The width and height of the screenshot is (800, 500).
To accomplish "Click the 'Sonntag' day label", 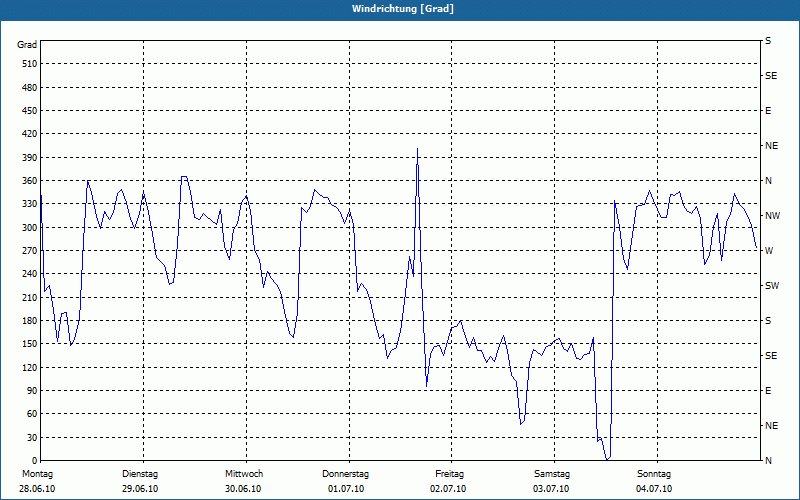I will (x=654, y=474).
